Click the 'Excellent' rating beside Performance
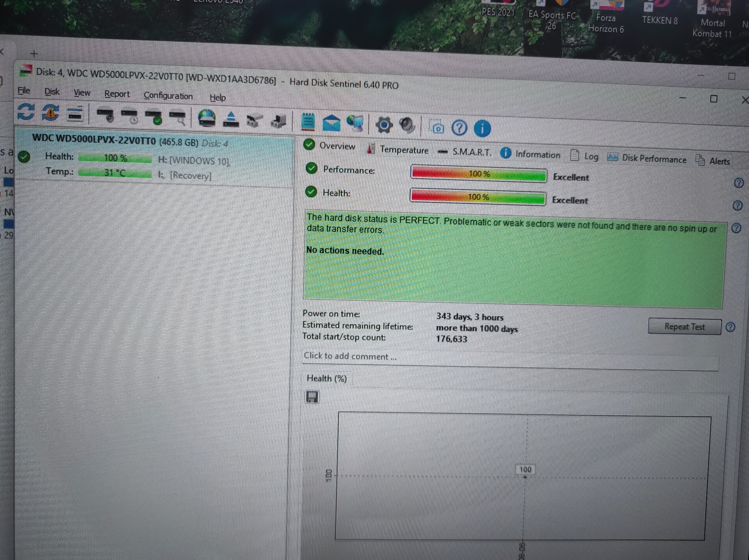The image size is (749, 560). 571,177
